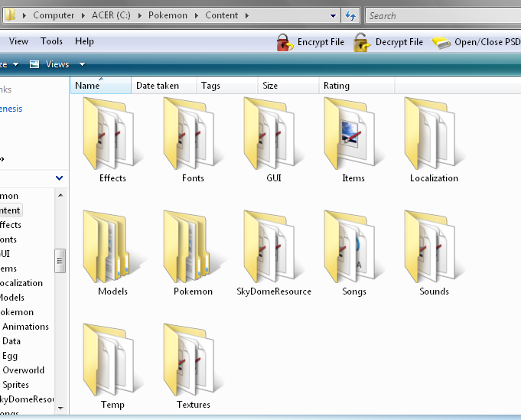The height and width of the screenshot is (420, 521).
Task: Open the Sounds folder icon
Action: (x=434, y=246)
